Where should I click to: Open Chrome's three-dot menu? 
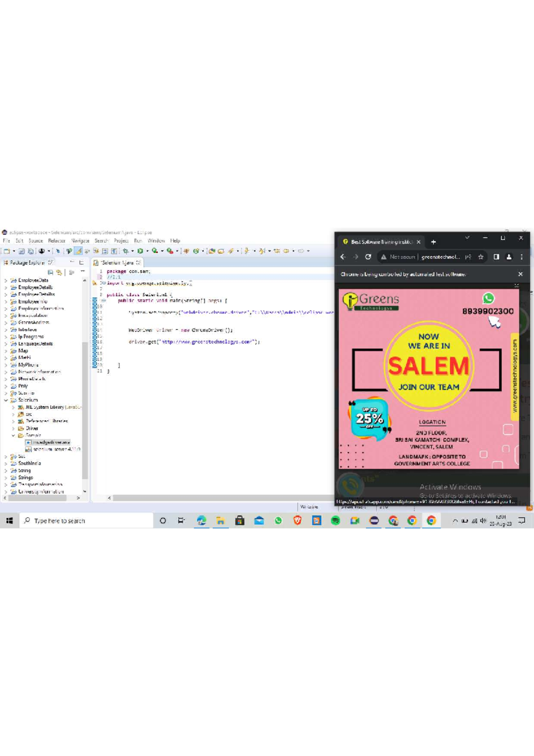click(x=522, y=257)
